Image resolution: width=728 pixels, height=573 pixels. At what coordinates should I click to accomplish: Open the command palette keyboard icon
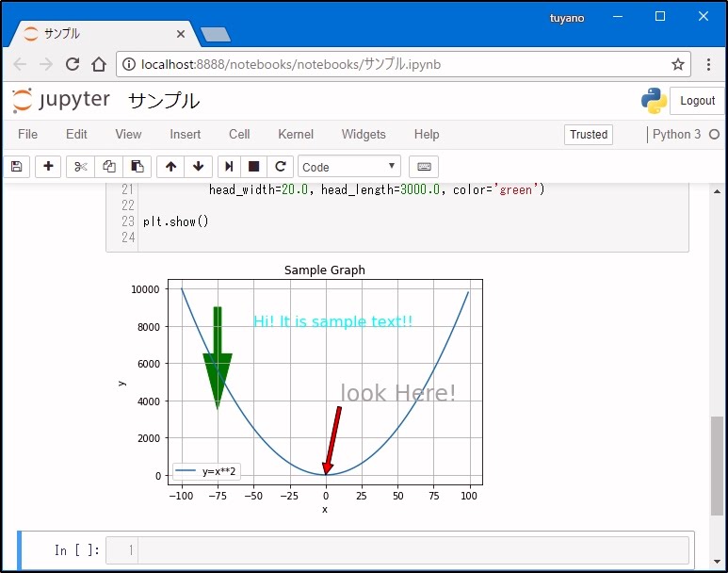click(x=424, y=167)
